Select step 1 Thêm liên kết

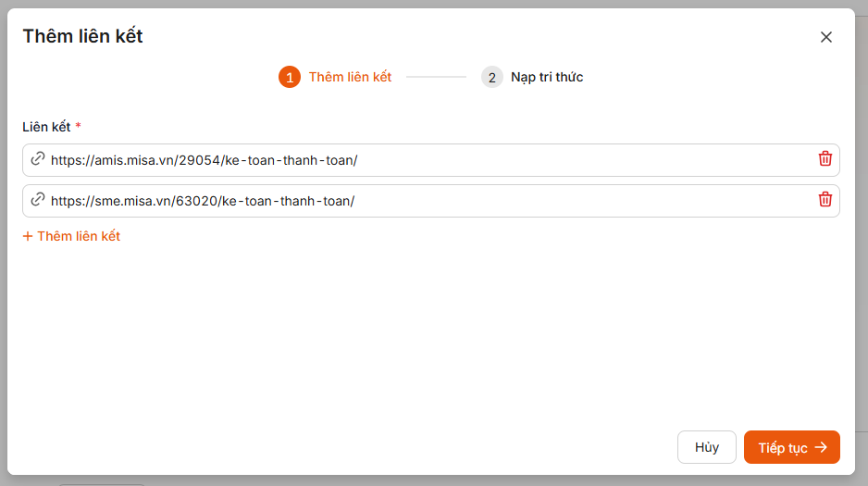point(335,77)
